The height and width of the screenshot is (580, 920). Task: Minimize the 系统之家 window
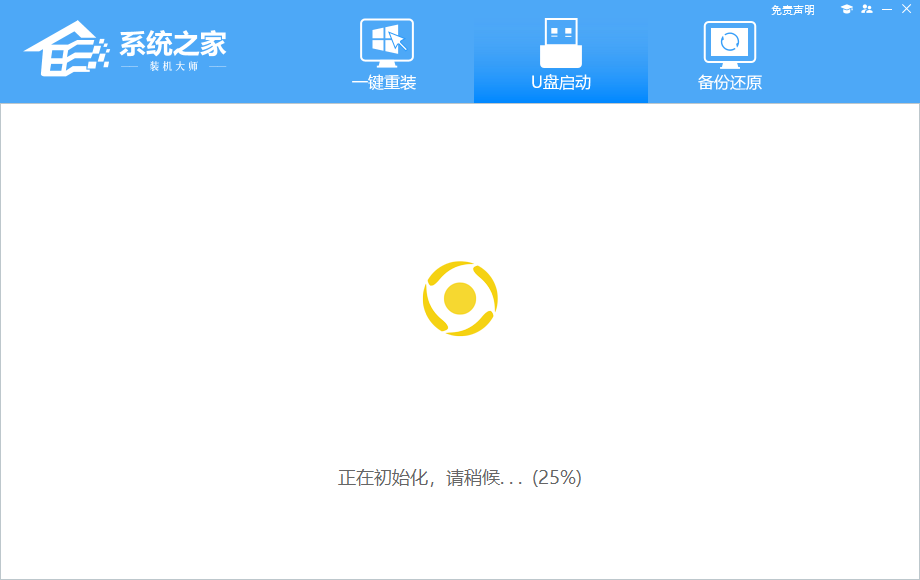click(888, 9)
